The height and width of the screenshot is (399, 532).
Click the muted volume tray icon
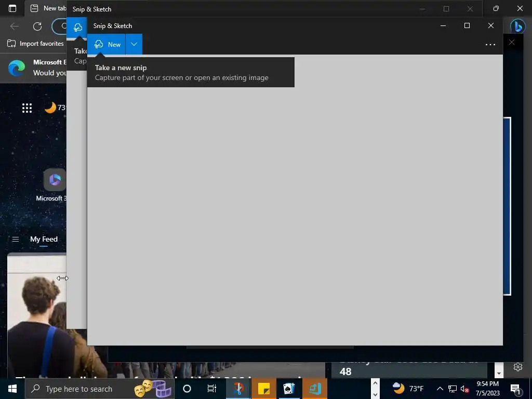[464, 389]
